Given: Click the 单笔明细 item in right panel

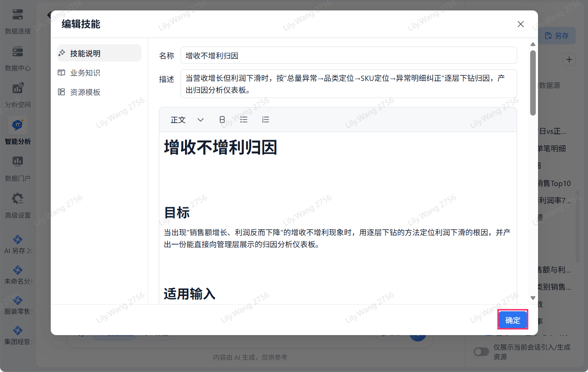Looking at the screenshot, I should pos(552,148).
